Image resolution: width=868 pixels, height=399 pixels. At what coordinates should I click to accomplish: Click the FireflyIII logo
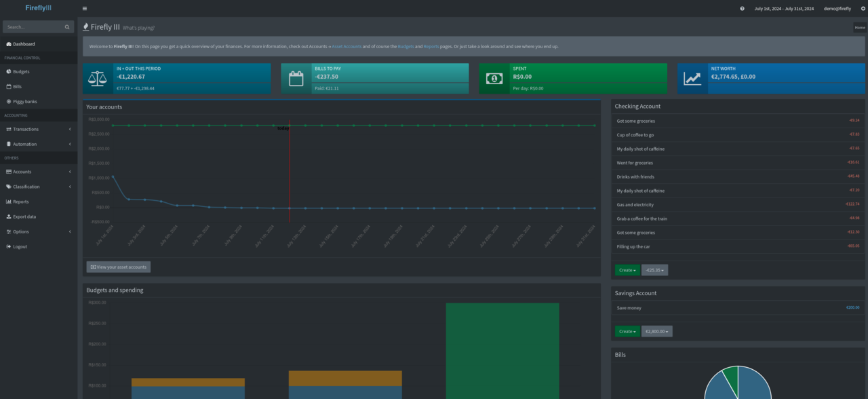point(39,8)
